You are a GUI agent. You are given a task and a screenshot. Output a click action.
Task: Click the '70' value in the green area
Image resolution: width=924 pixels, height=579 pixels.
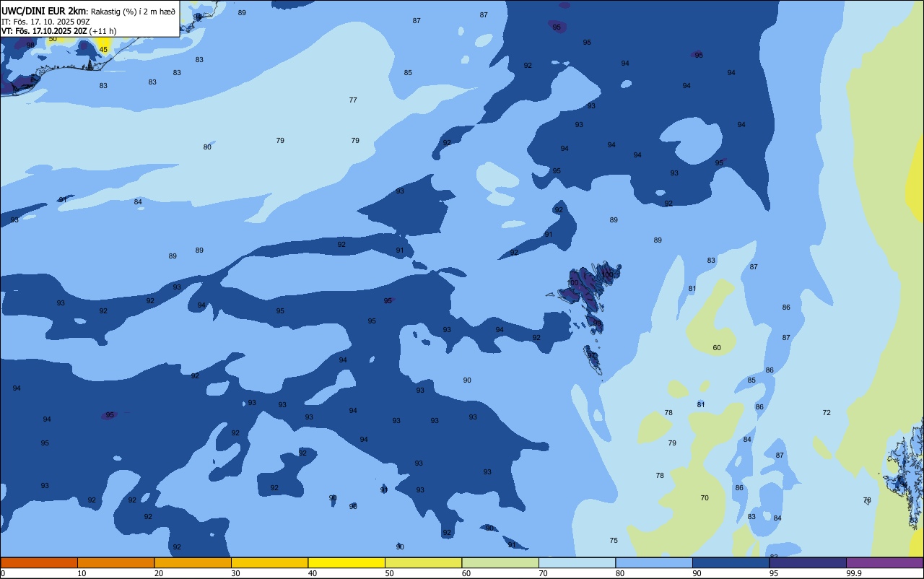[x=705, y=498]
